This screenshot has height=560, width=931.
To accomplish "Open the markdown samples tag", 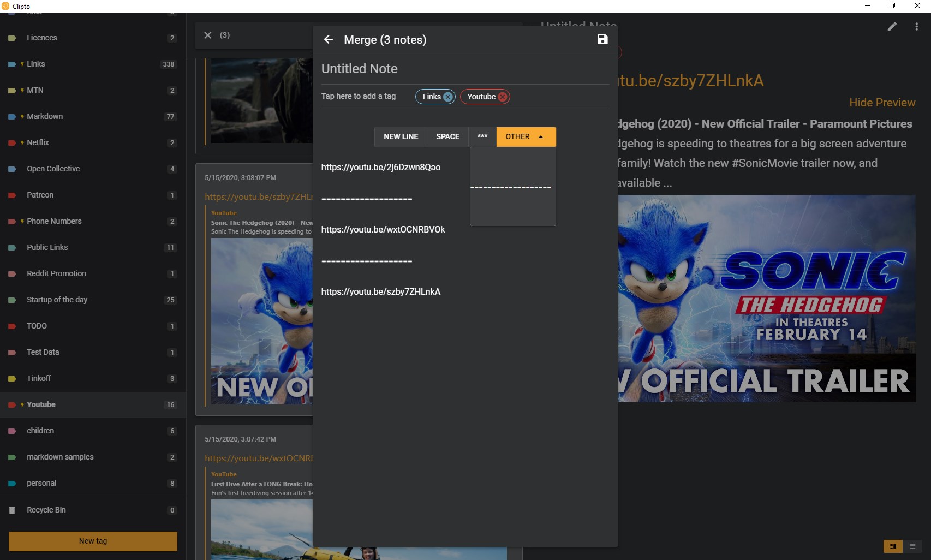I will [x=93, y=457].
